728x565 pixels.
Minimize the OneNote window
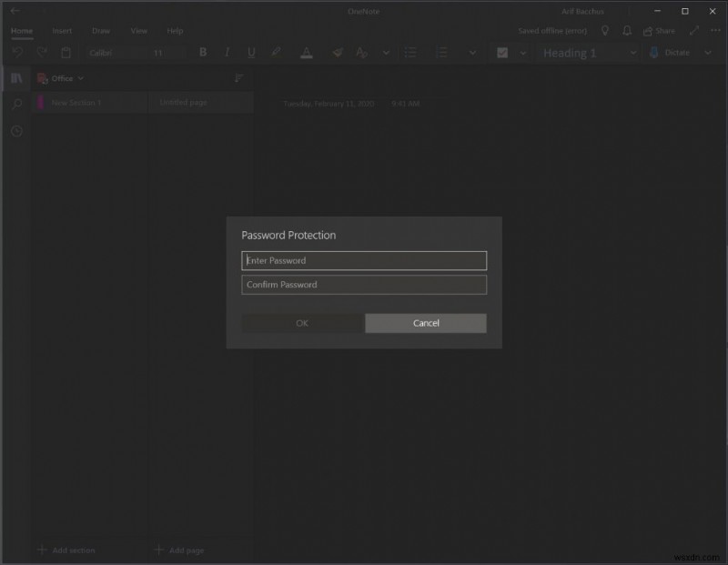coord(657,11)
